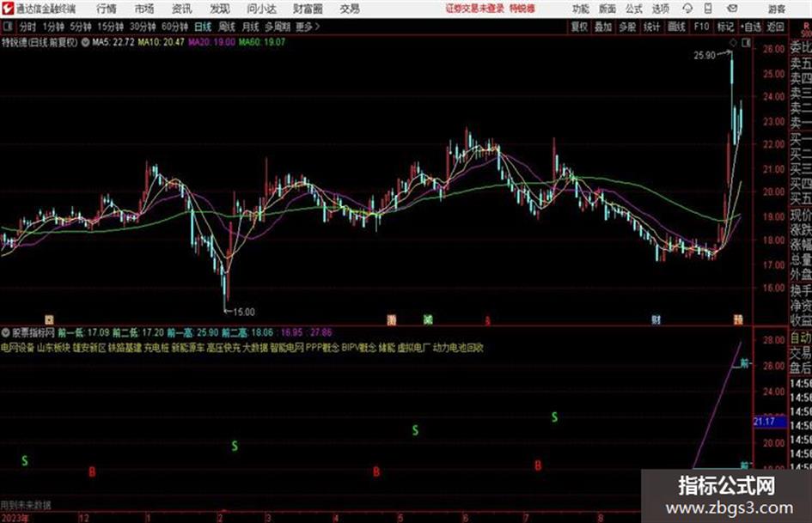
Task: Click the MA5: 22.72 value
Action: click(113, 42)
